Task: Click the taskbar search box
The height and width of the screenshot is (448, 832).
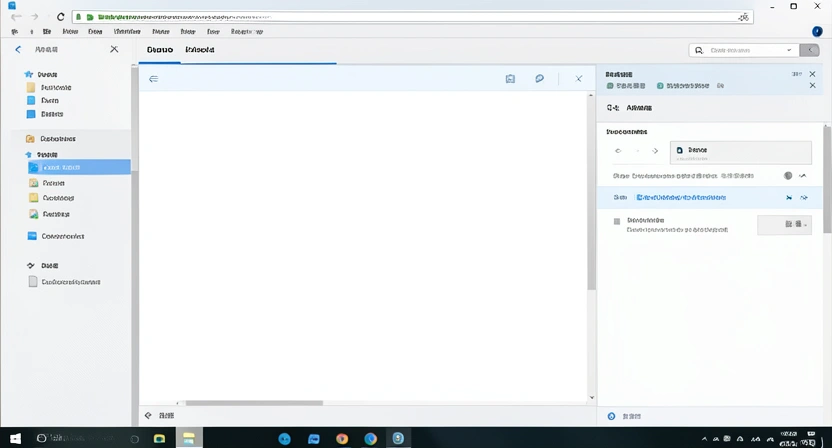Action: coord(88,438)
